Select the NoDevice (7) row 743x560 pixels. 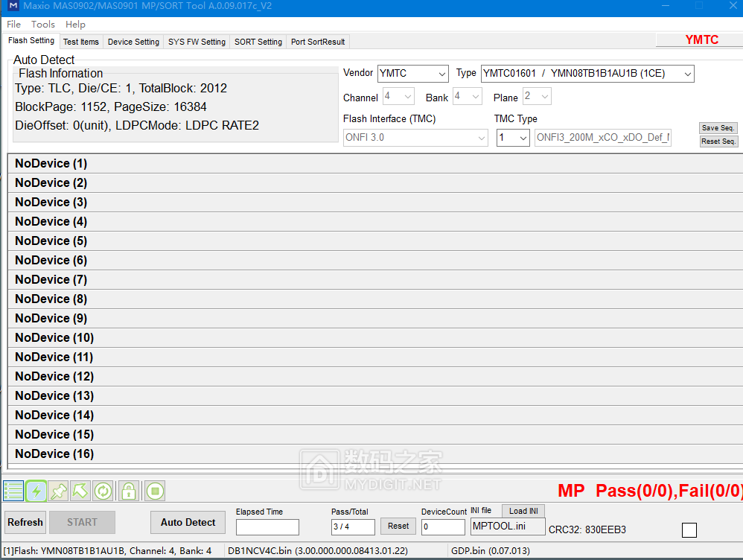tap(375, 280)
